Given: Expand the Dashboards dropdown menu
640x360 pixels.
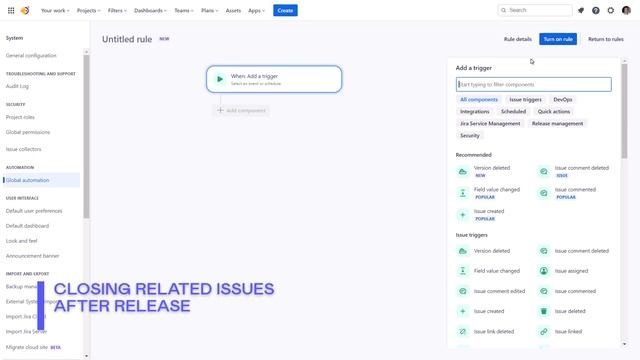Looking at the screenshot, I should click(150, 11).
